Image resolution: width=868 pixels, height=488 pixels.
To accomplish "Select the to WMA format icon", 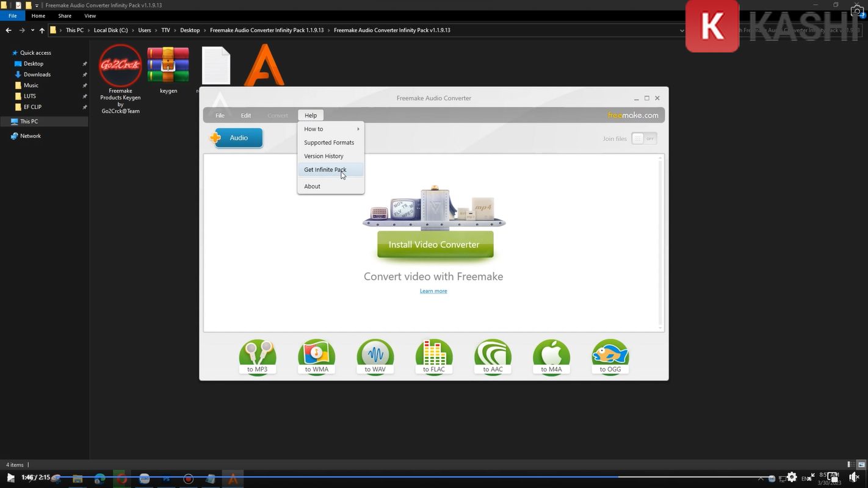I will click(x=316, y=356).
